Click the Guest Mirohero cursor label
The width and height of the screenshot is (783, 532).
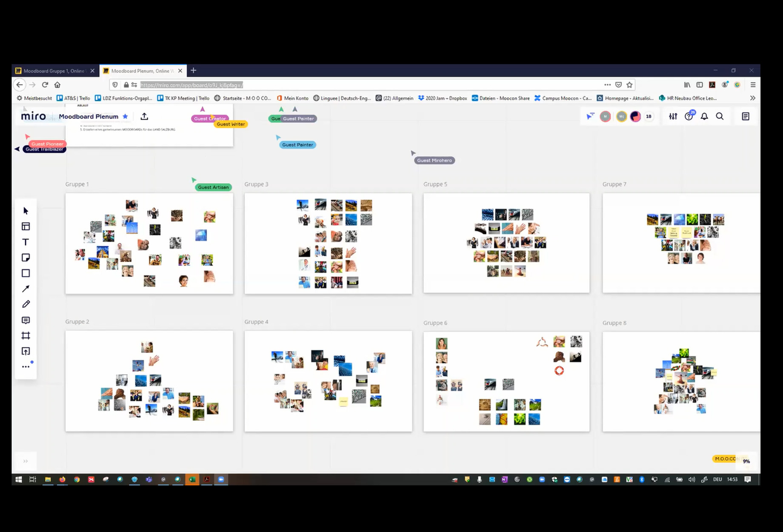coord(434,160)
